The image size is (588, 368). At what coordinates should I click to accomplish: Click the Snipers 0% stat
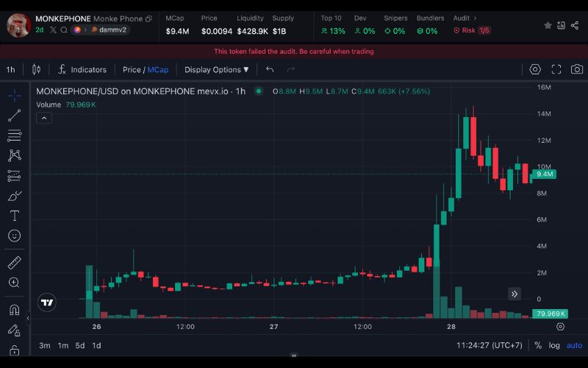pyautogui.click(x=395, y=25)
